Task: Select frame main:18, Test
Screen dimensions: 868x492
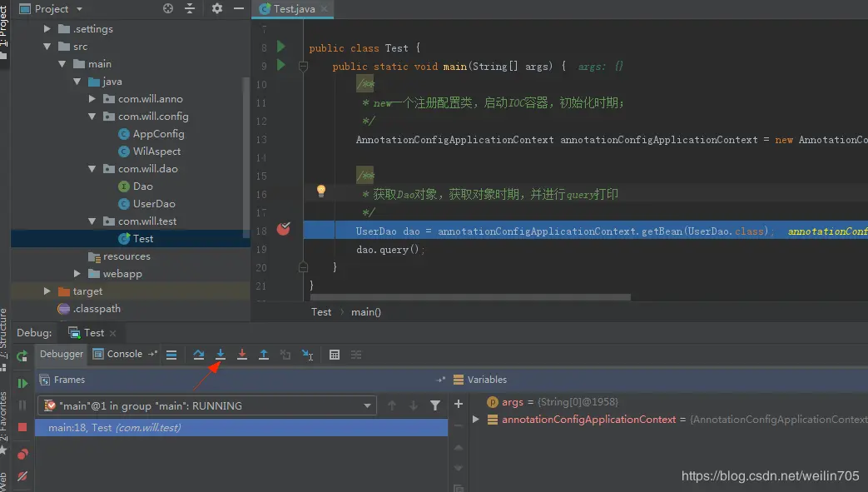Action: tap(241, 428)
